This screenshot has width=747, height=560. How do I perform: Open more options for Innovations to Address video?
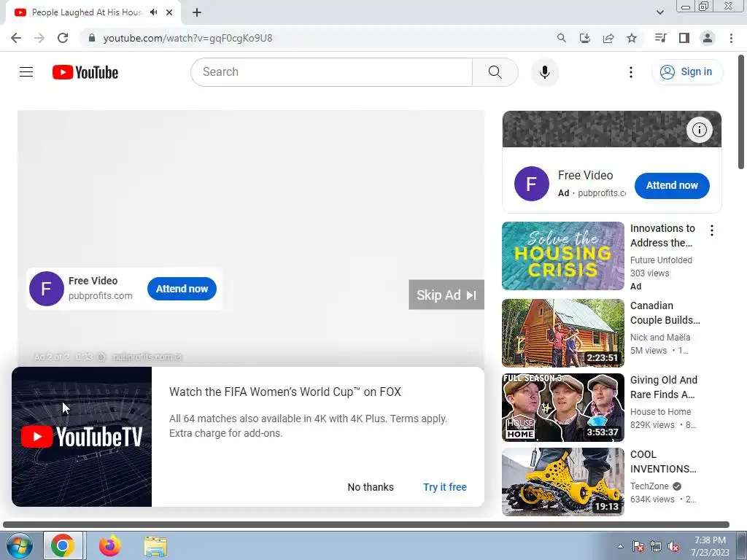coord(712,230)
